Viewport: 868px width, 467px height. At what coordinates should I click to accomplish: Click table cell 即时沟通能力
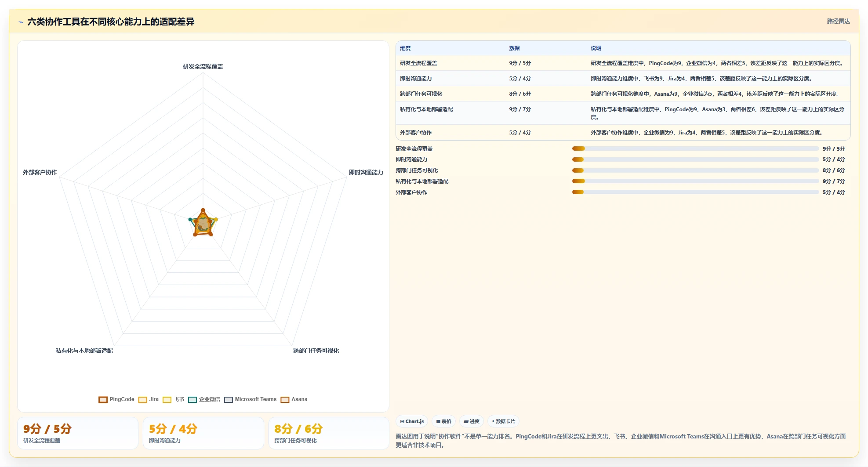coord(416,79)
